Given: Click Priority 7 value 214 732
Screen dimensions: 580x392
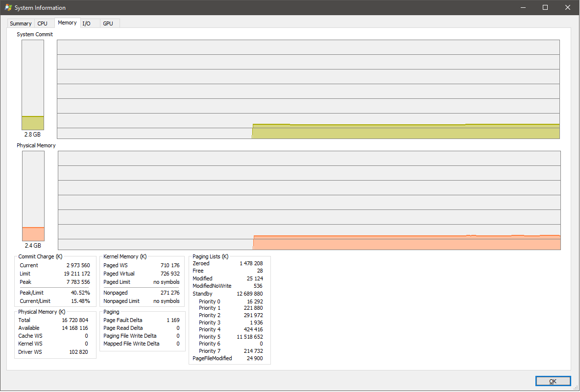Looking at the screenshot, I should tap(253, 351).
